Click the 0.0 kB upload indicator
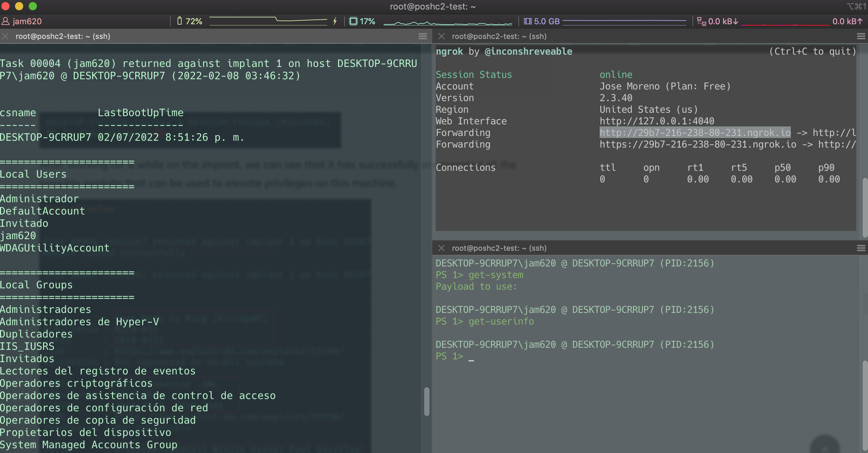This screenshot has height=453, width=868. 848,21
